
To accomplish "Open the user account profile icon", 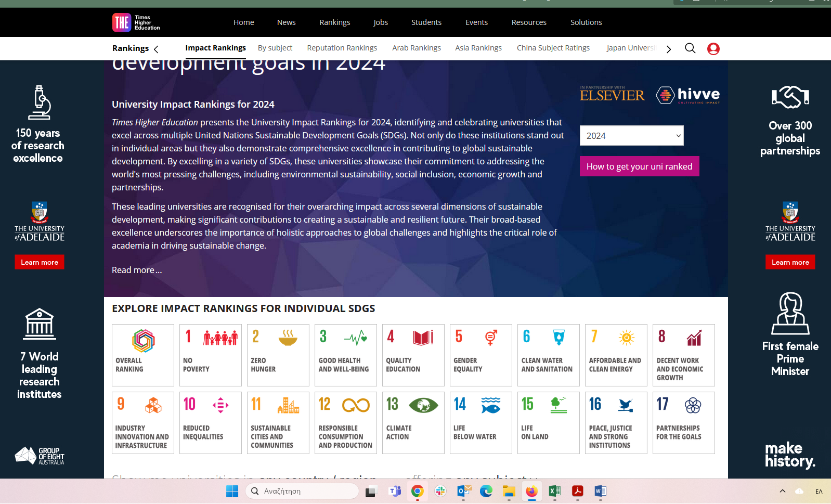I will [x=713, y=49].
